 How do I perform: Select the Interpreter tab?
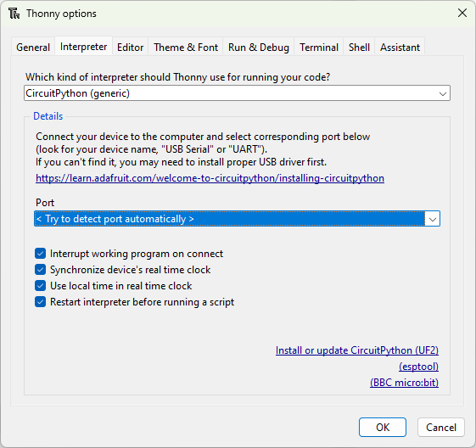[83, 47]
